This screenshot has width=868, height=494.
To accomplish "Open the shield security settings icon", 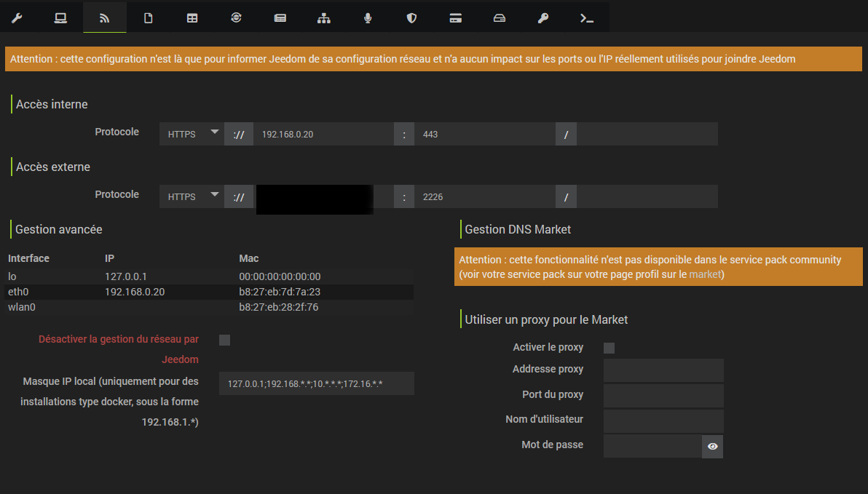I will [411, 17].
